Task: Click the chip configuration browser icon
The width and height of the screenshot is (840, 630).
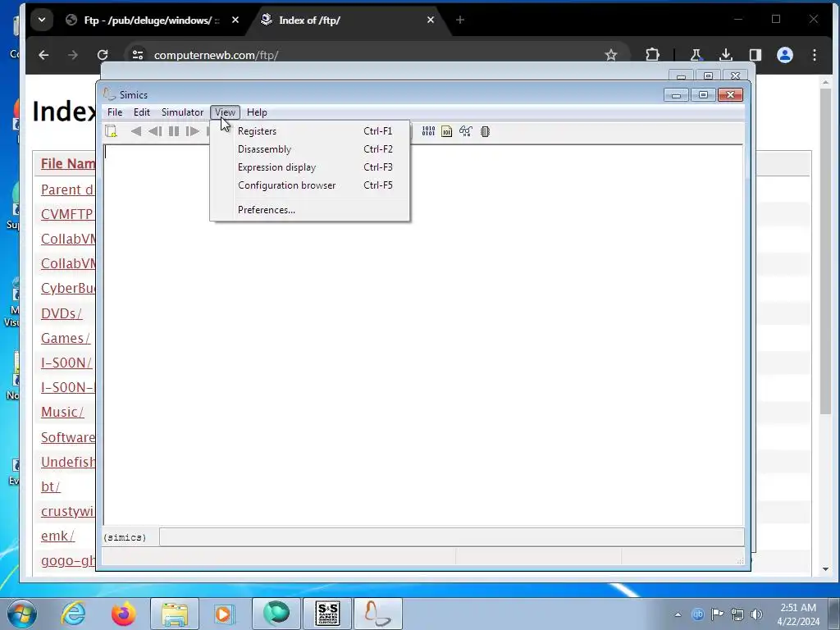Action: click(x=485, y=131)
